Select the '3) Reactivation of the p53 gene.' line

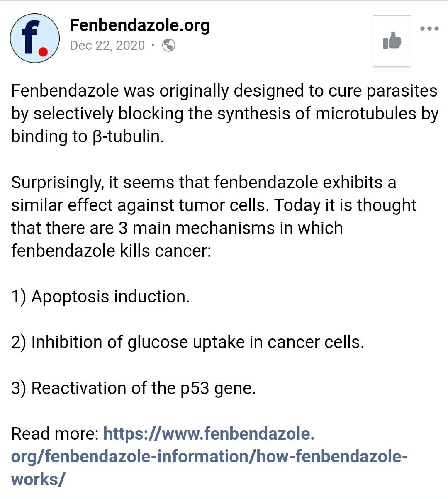tap(134, 388)
